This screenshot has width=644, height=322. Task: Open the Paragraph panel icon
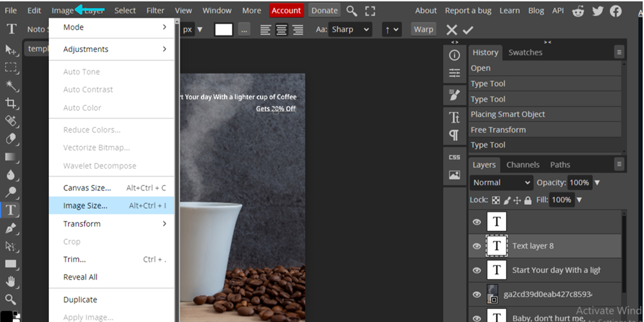pyautogui.click(x=454, y=135)
